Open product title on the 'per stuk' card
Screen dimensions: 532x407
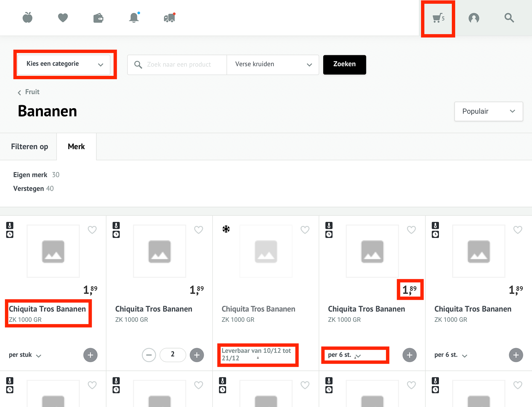[47, 309]
